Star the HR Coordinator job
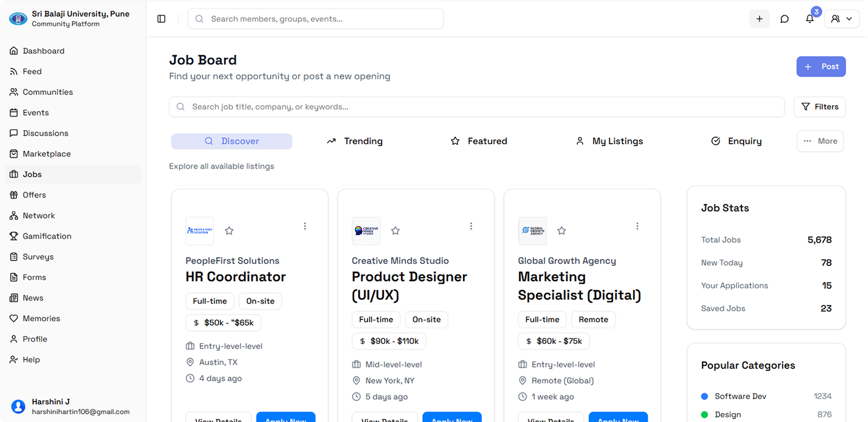The image size is (868, 422). click(x=229, y=231)
